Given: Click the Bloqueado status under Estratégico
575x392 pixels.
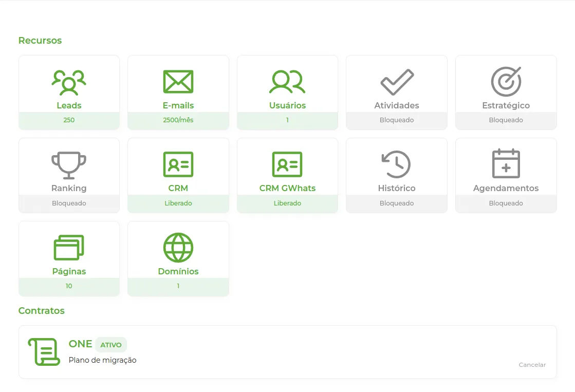Looking at the screenshot, I should point(506,120).
